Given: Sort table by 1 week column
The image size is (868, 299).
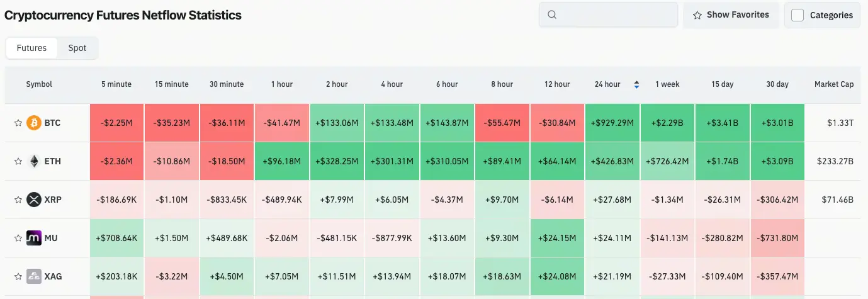Looking at the screenshot, I should [667, 84].
